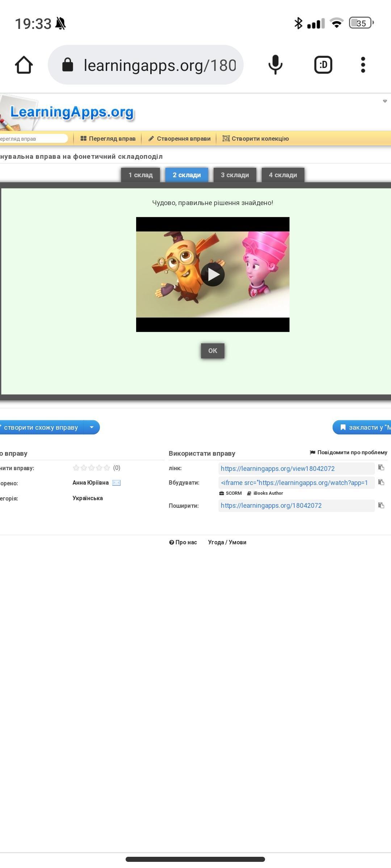Click the search field in yellow toolbar
Image resolution: width=391 pixels, height=868 pixels.
(x=34, y=139)
